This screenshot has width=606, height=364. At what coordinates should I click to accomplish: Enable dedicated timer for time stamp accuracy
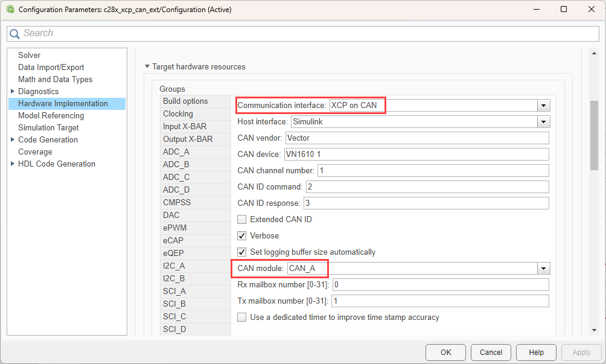click(x=242, y=318)
